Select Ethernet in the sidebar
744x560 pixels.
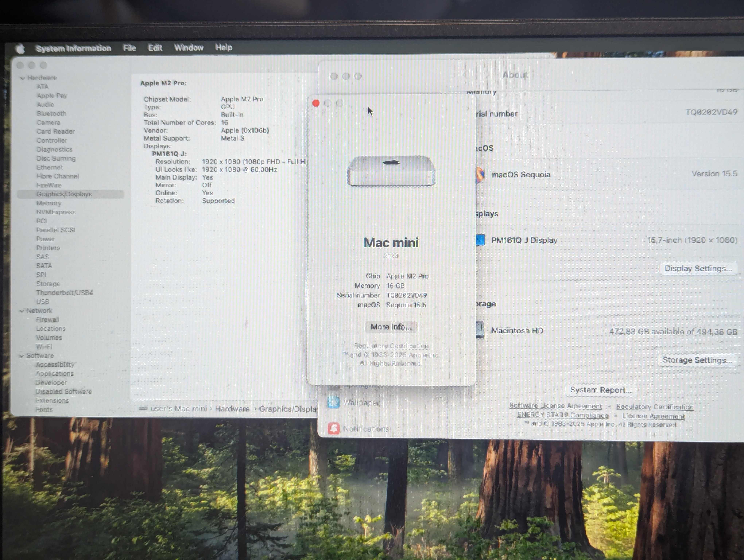[x=49, y=167]
